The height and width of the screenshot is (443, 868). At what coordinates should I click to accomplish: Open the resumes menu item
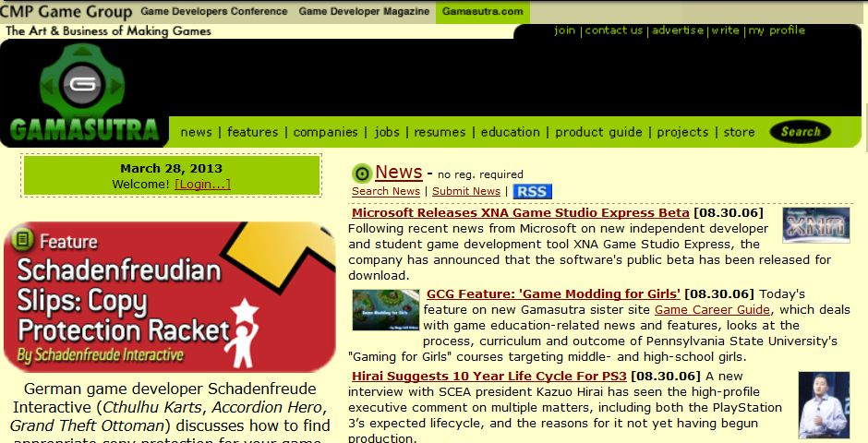click(440, 132)
